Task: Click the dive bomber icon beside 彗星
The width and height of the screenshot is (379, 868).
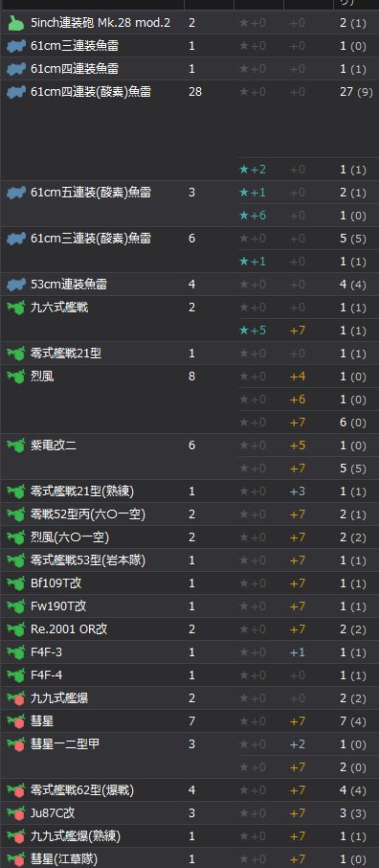Action: click(16, 721)
